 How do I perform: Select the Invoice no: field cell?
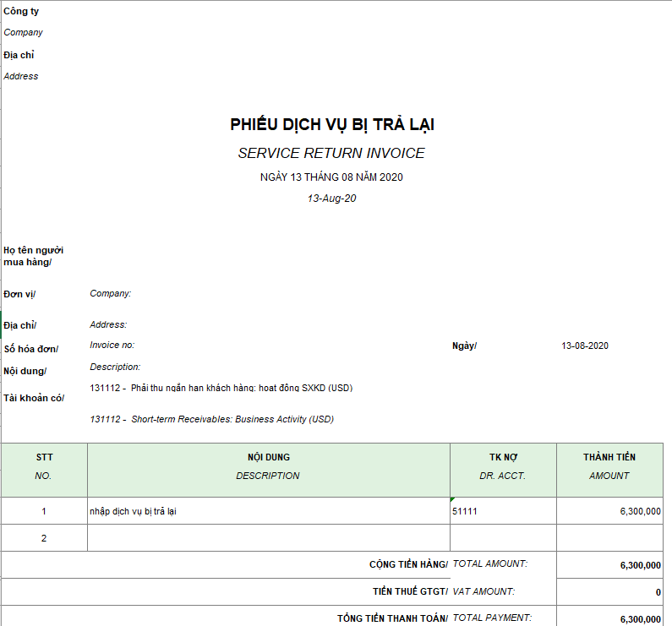[112, 345]
